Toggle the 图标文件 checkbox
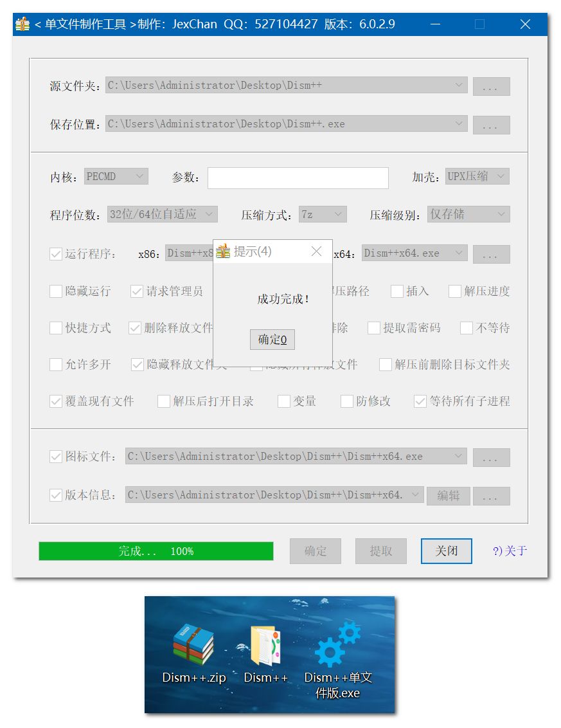The height and width of the screenshot is (728, 561). 56,457
